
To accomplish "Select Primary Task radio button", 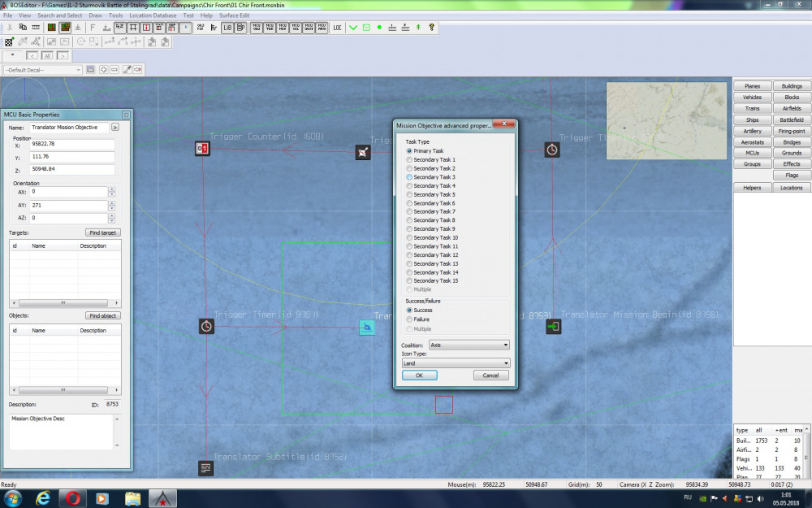I will (410, 151).
